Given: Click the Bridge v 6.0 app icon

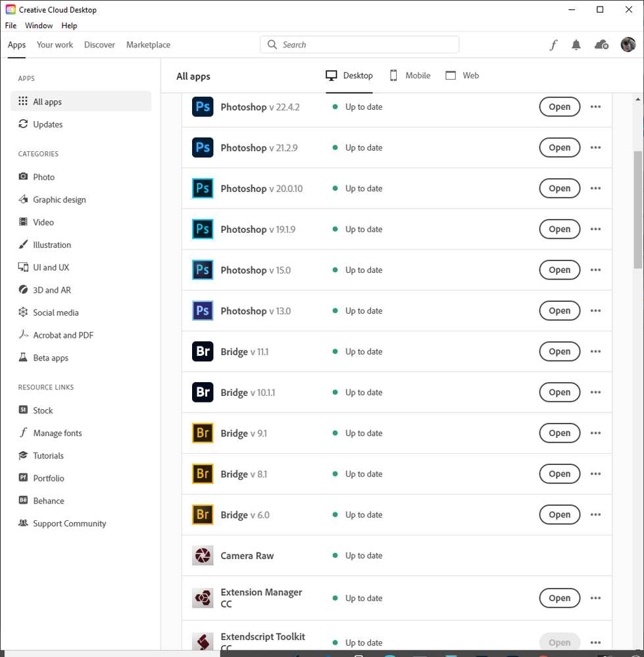Looking at the screenshot, I should pos(203,514).
